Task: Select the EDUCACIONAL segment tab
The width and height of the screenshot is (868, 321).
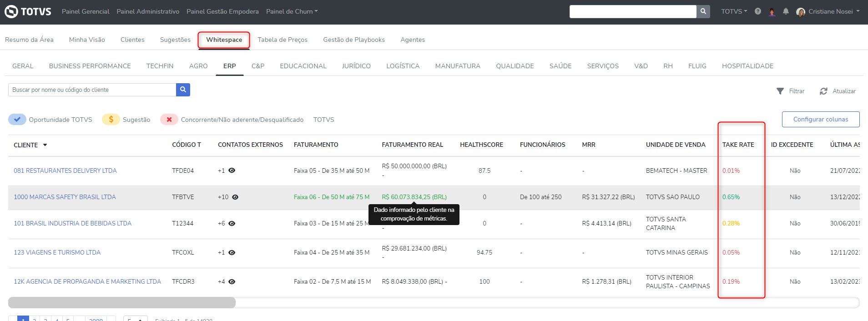Action: coord(303,66)
